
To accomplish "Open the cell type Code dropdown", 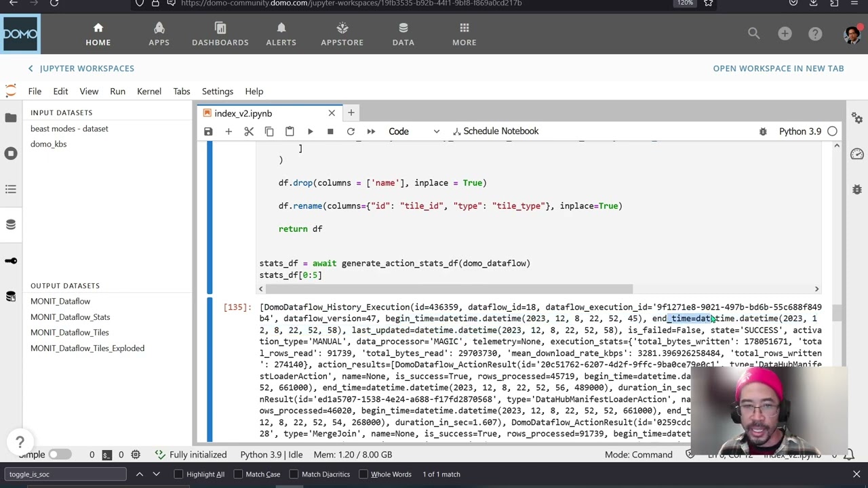I will coord(414,131).
